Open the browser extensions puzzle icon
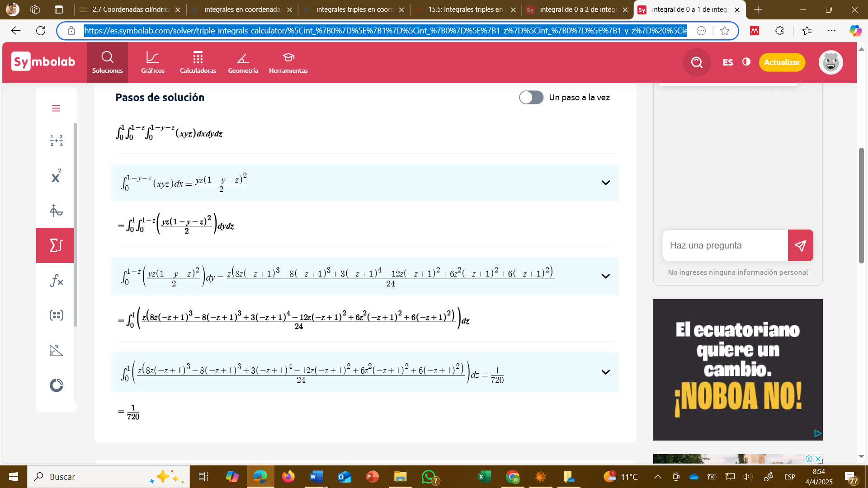Viewport: 868px width, 488px height. tap(779, 31)
